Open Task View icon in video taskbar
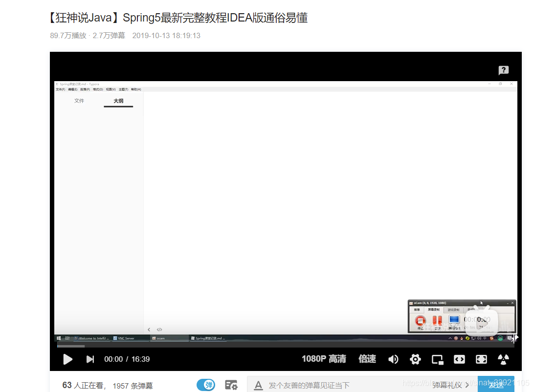The image size is (534, 392). click(67, 338)
